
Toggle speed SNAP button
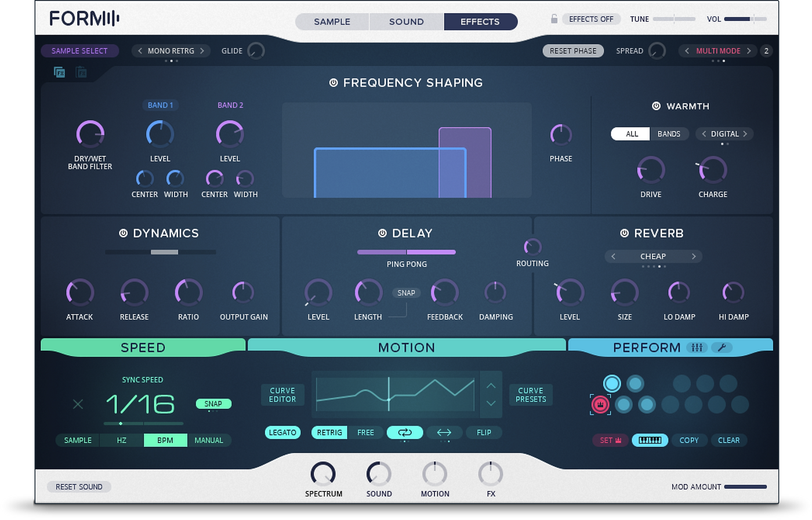click(213, 403)
